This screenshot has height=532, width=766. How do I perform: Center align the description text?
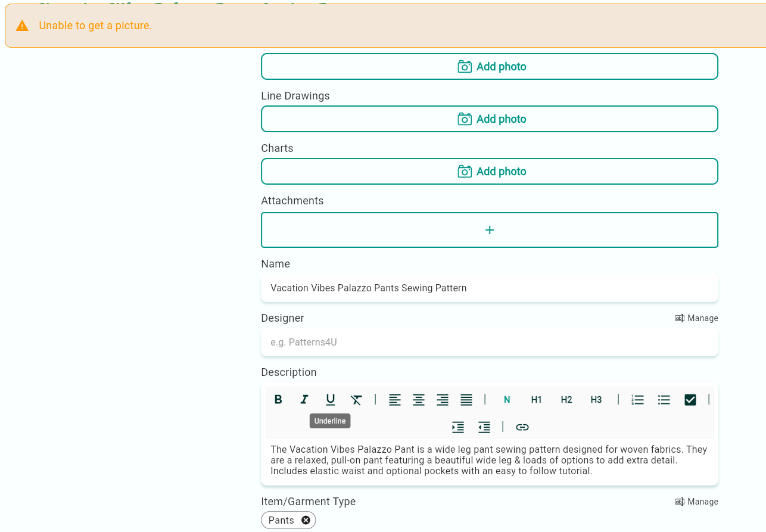pyautogui.click(x=419, y=400)
